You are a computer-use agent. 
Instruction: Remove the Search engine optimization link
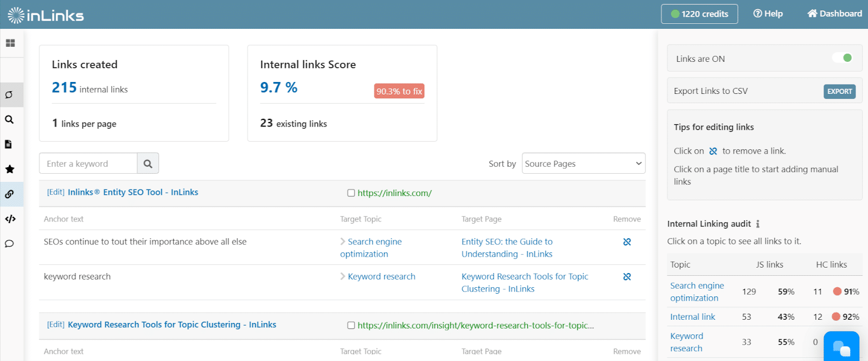[x=627, y=242]
